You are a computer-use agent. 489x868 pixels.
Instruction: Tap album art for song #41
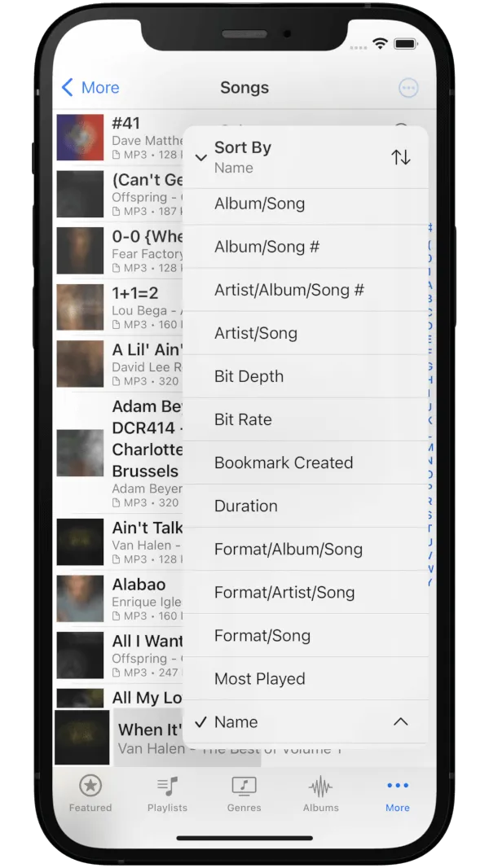(81, 138)
